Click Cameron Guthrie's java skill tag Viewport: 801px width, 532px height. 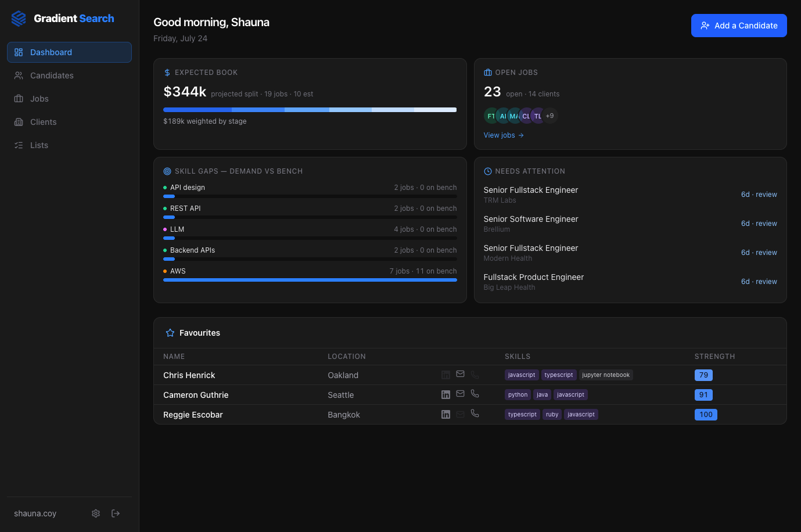[542, 395]
